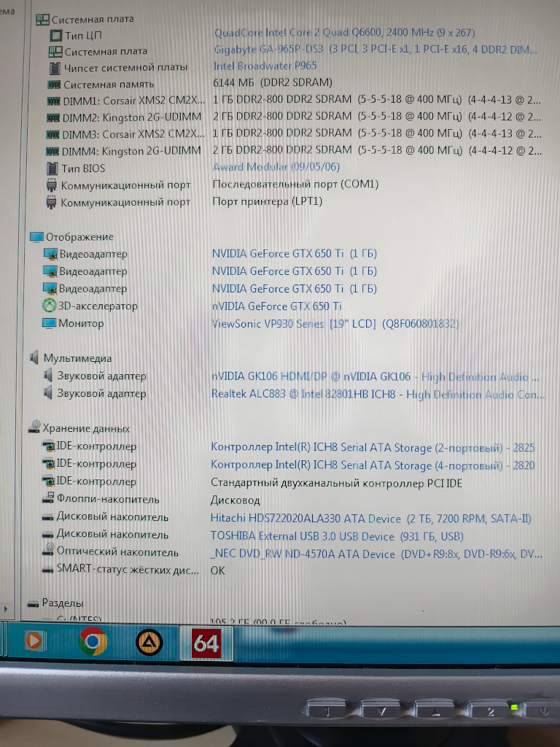
Task: Open the Hitachi HDS722020ALA330 ATA Device link
Action: (x=371, y=519)
